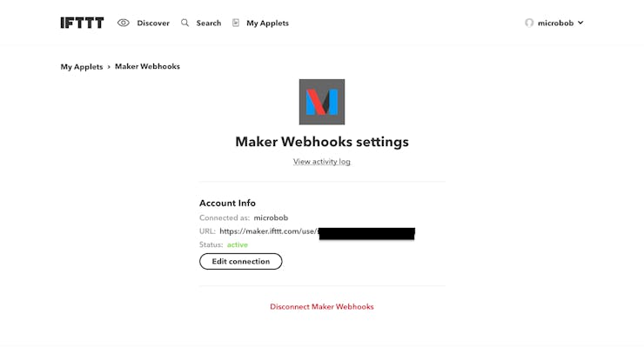Open View activity log link

tap(322, 162)
